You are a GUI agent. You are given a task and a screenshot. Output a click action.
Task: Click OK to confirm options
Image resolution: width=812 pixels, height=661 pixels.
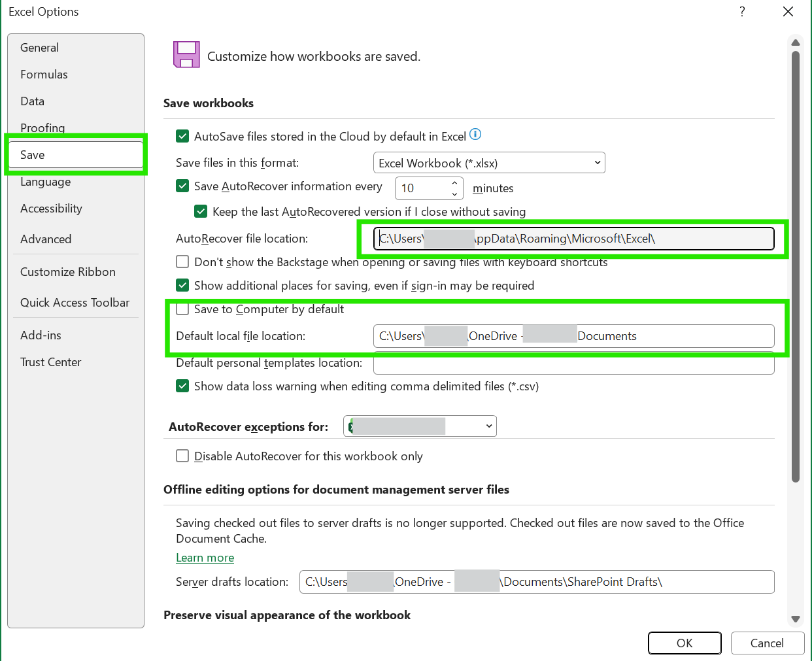[x=685, y=643]
